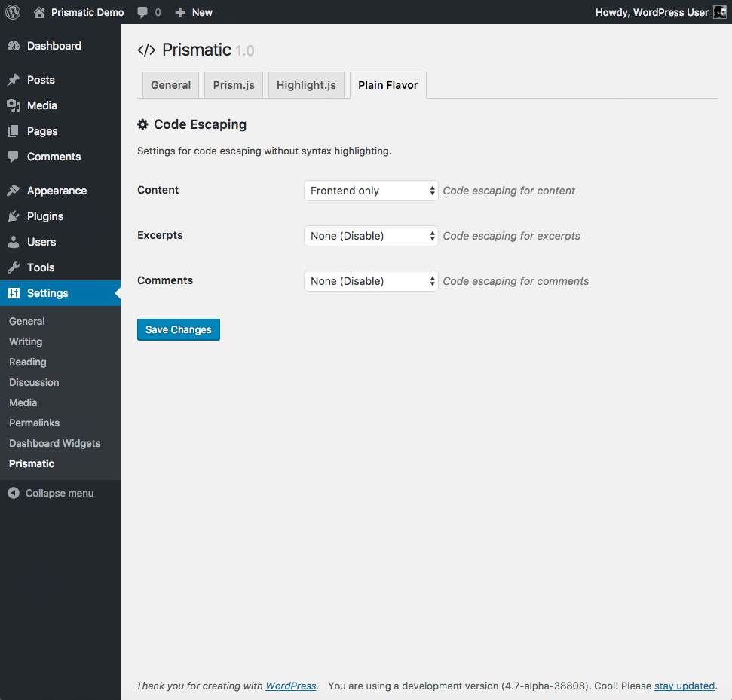Click the home icon beside Prismatic Demo

click(x=39, y=12)
